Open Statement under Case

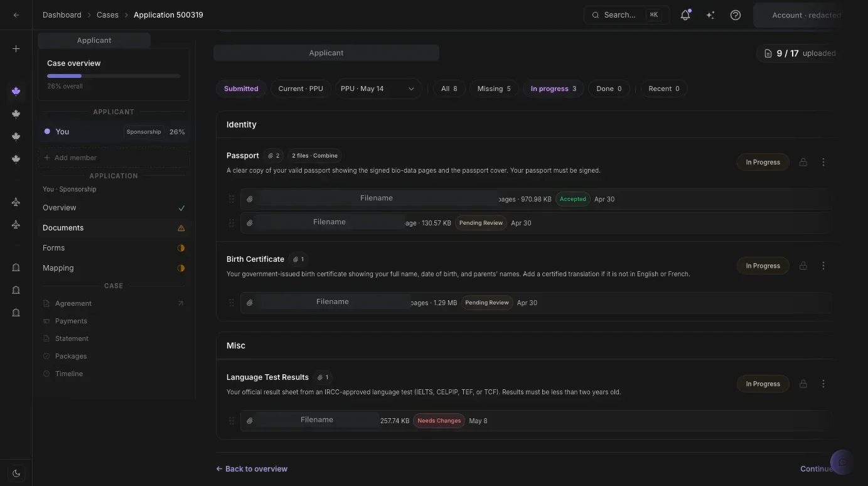(114, 338)
